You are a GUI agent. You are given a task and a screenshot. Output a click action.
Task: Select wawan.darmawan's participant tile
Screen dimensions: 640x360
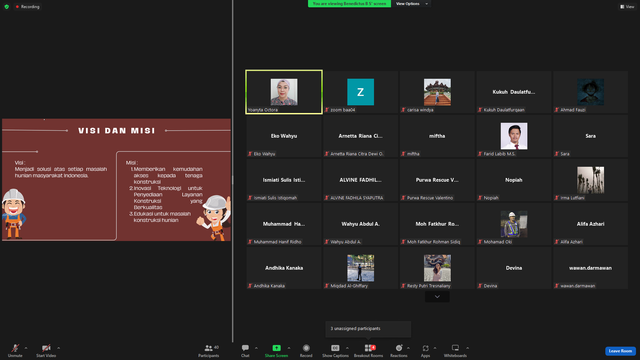coord(591,268)
